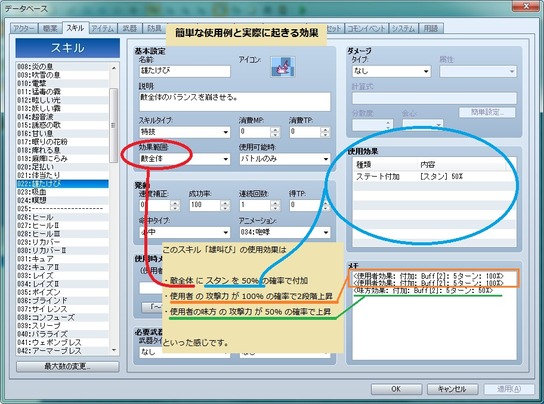The image size is (544, 404).
Task: Switch to the アイテム tab
Action: tap(103, 28)
